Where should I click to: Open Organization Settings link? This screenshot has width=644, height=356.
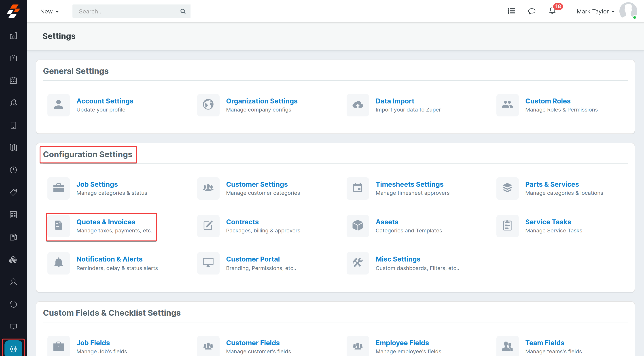(x=261, y=101)
